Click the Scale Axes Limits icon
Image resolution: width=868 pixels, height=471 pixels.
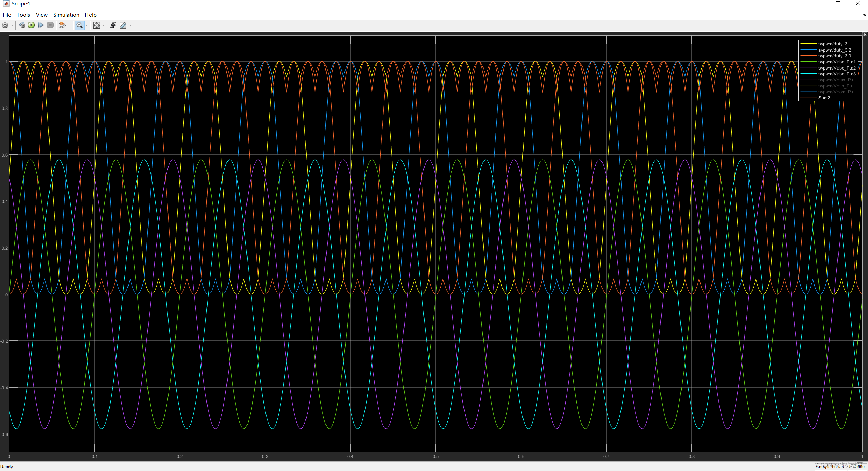97,25
